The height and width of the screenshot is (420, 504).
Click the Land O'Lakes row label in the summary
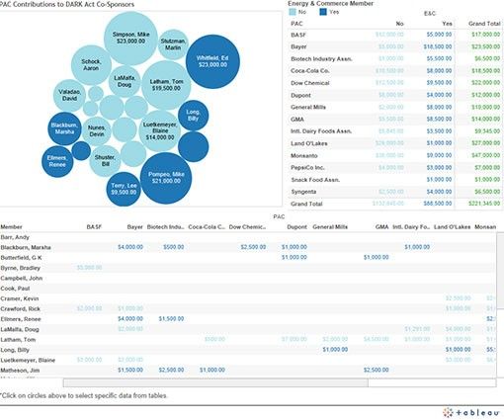[x=309, y=143]
